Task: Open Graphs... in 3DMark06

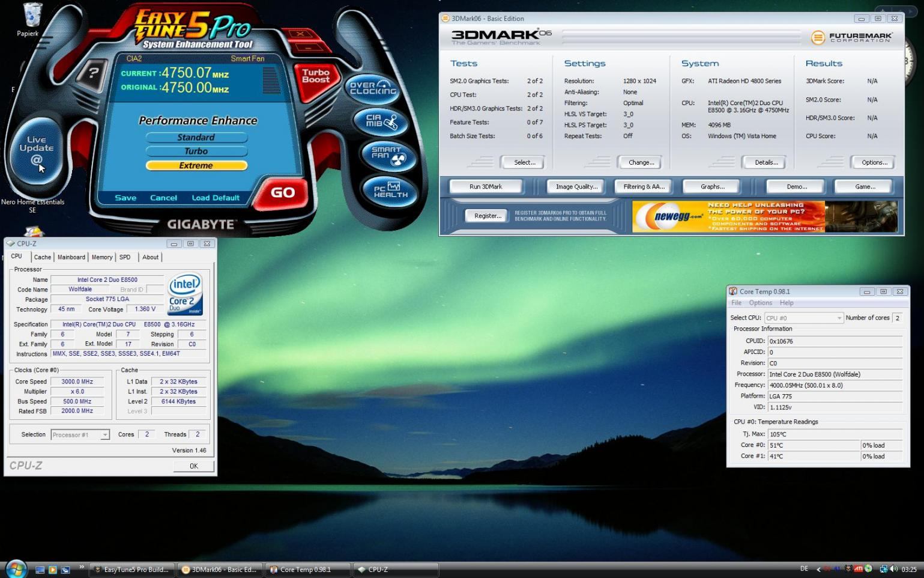Action: pos(713,187)
